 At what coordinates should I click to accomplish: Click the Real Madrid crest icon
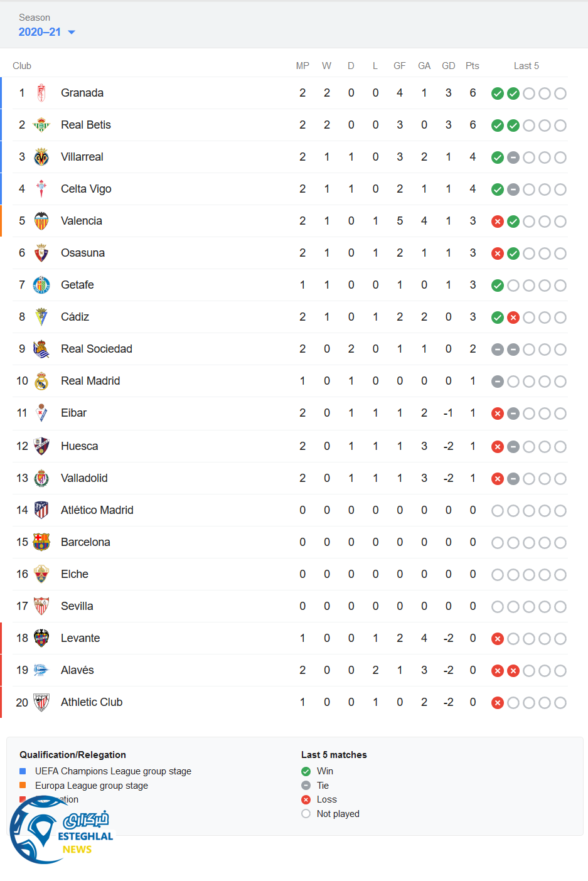click(41, 381)
